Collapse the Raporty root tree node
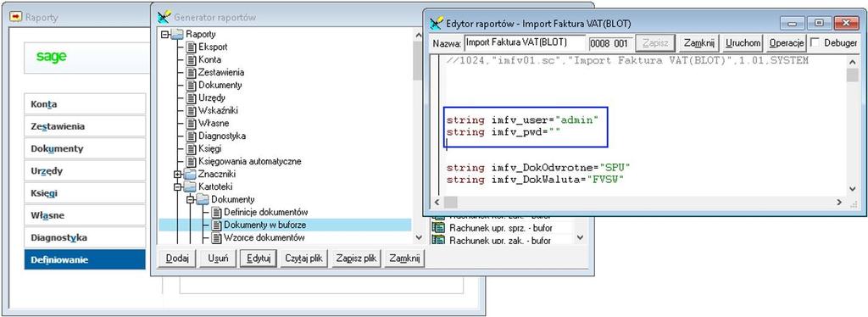Screen dimensions: 868x317 pos(164,34)
